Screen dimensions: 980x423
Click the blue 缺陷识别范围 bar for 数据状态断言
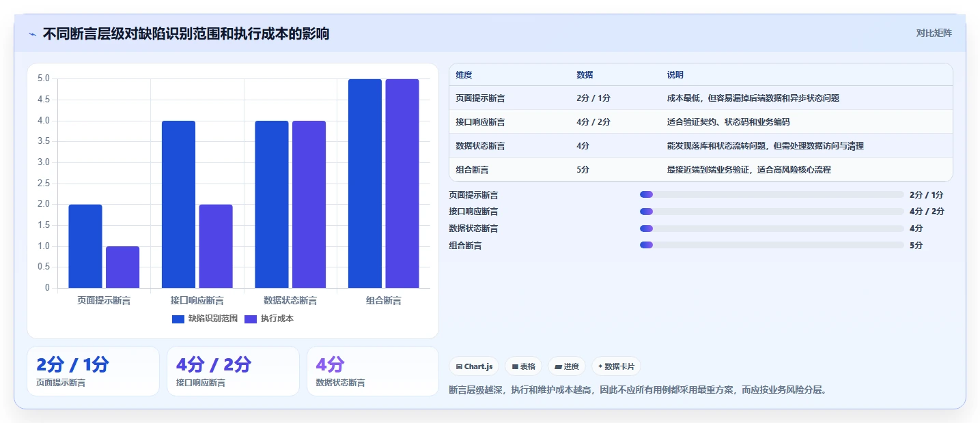(x=272, y=205)
